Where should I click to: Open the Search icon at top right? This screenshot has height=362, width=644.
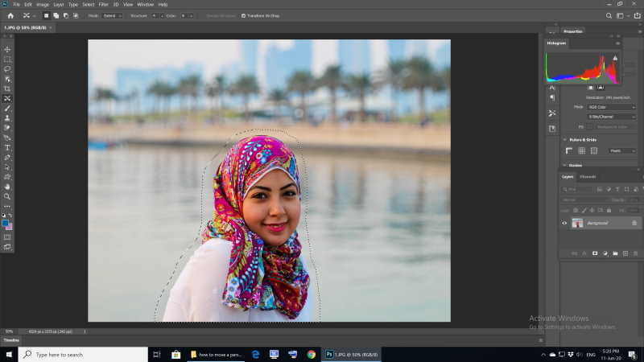[x=609, y=15]
